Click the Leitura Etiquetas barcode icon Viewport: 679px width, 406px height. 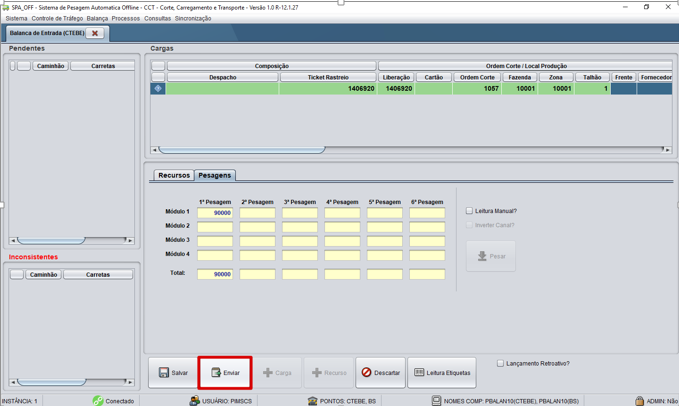[419, 372]
